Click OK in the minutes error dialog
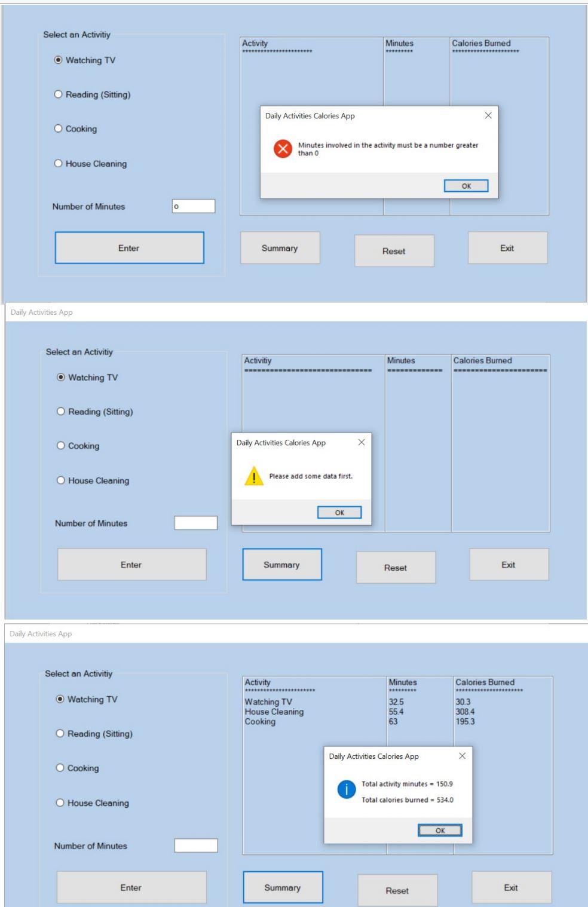This screenshot has width=588, height=907. 466,186
